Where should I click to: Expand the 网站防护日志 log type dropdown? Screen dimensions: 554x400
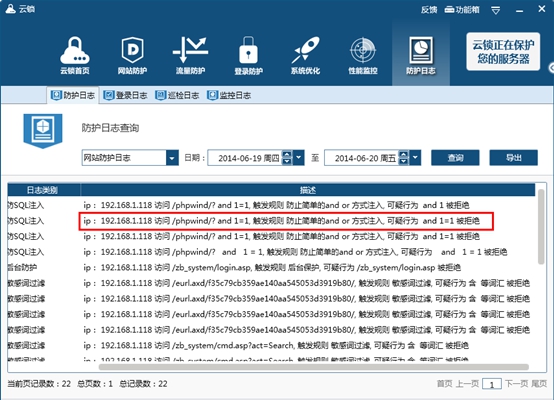[172, 158]
